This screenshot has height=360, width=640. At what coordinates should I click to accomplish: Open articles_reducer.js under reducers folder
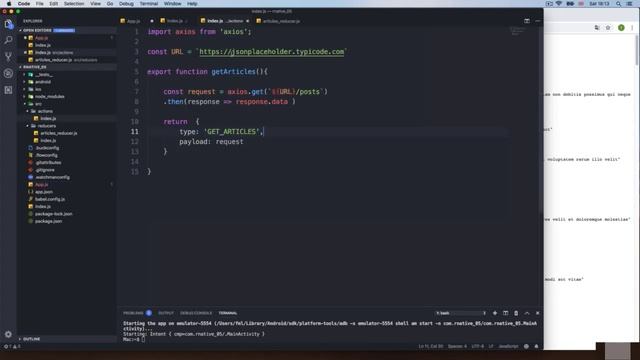coord(58,133)
